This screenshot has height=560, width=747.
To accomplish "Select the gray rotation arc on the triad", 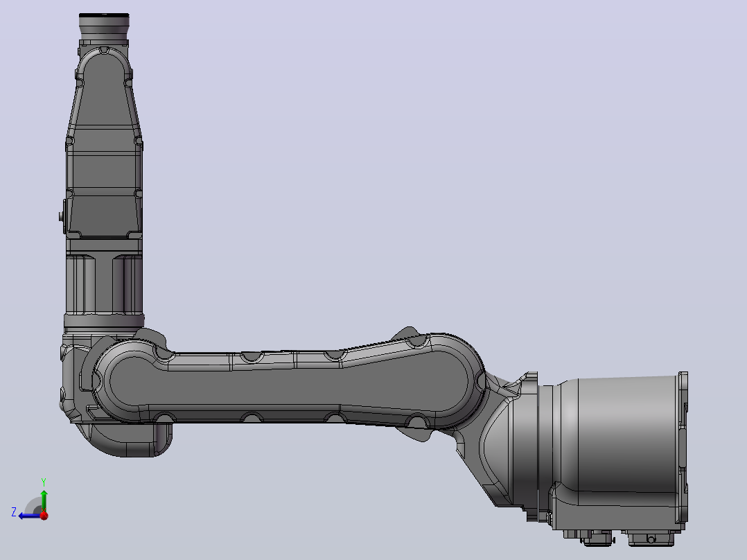I will pos(33,506).
